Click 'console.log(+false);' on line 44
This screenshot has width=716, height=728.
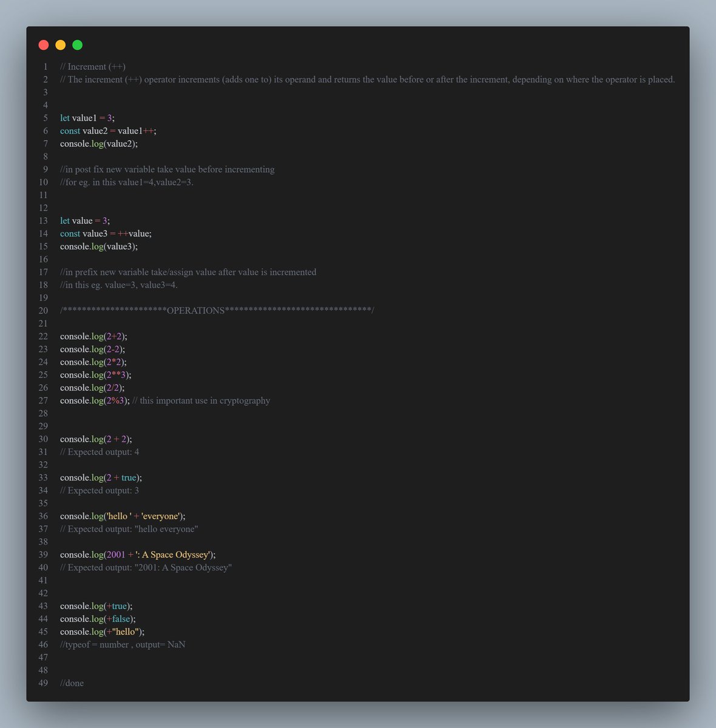(x=98, y=619)
